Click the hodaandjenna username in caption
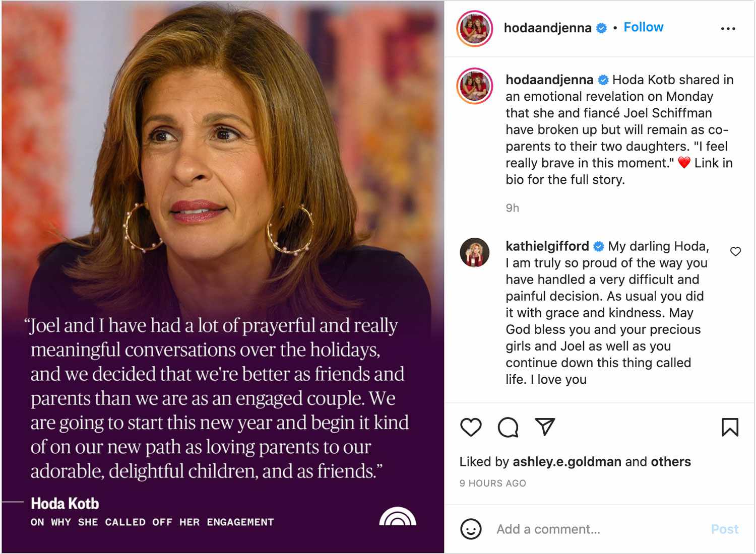The height and width of the screenshot is (554, 756). pos(549,80)
